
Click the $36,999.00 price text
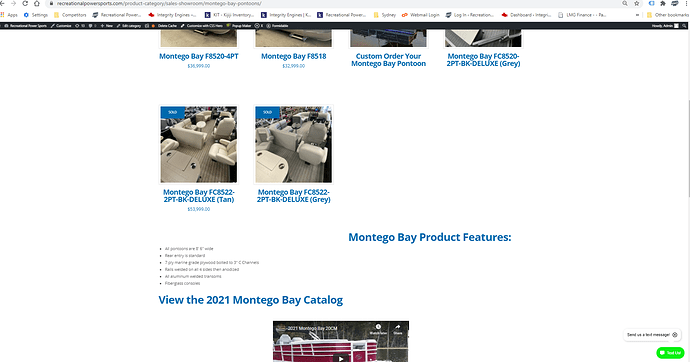point(198,66)
